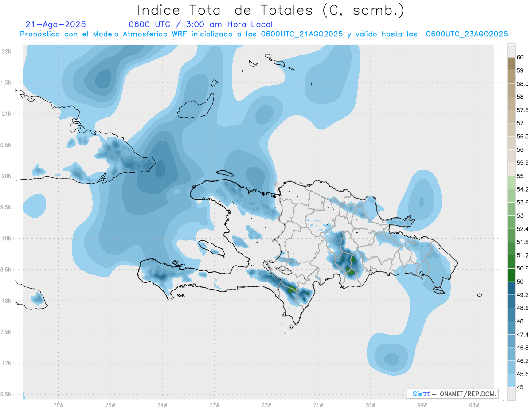
Task: Pick the dark green swatch between 50 and 50.6
Action: [x=511, y=275]
